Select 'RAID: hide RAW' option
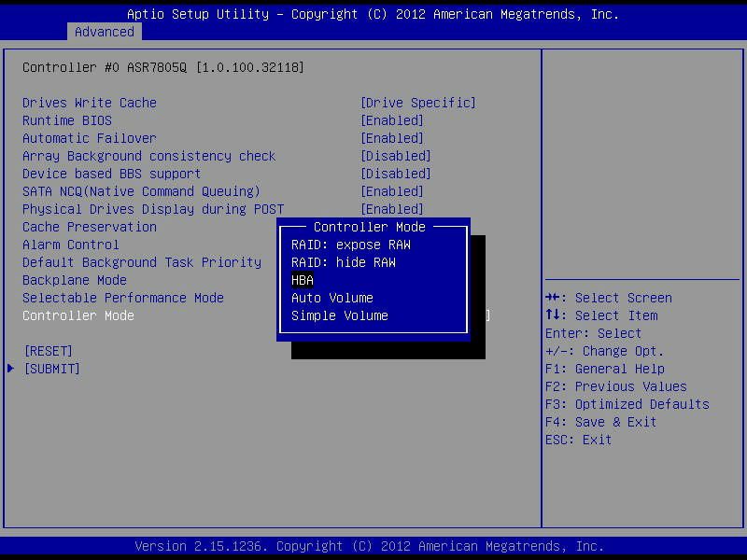This screenshot has width=747, height=560. tap(343, 262)
